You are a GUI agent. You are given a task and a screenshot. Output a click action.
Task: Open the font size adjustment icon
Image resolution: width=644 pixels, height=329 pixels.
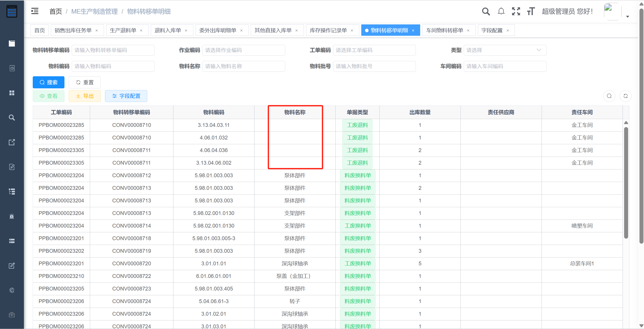click(531, 11)
